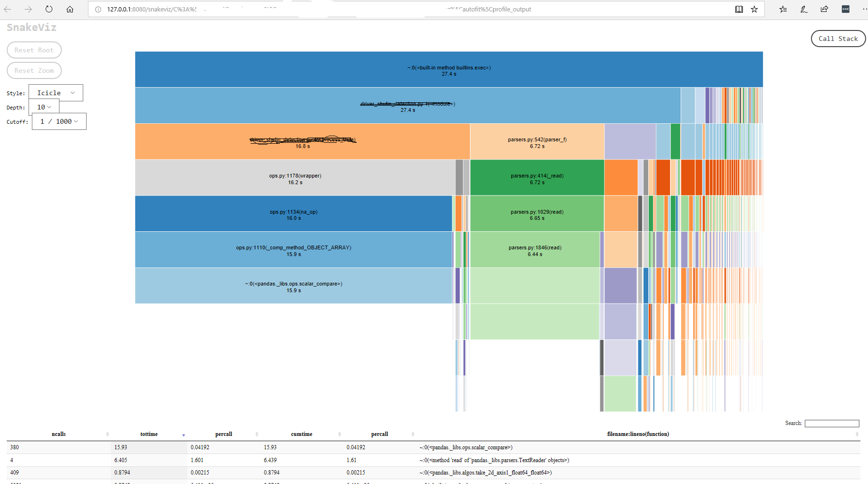Select ops.py:1178(wrapper) gray block
This screenshot has width=868, height=484.
pos(295,178)
